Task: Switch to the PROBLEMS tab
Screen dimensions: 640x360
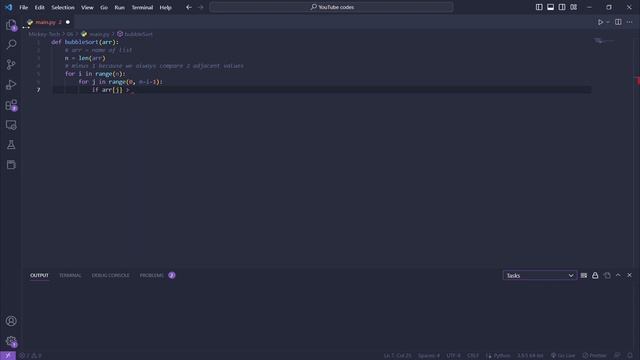Action: (x=157, y=276)
